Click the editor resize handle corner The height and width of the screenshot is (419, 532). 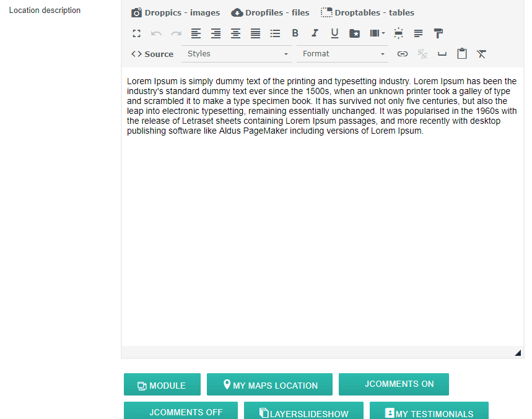point(517,353)
